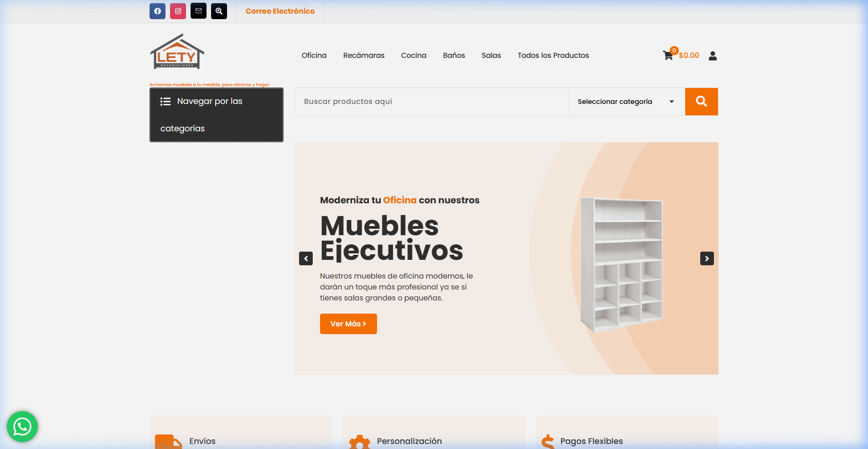Open the user account icon

tap(713, 56)
